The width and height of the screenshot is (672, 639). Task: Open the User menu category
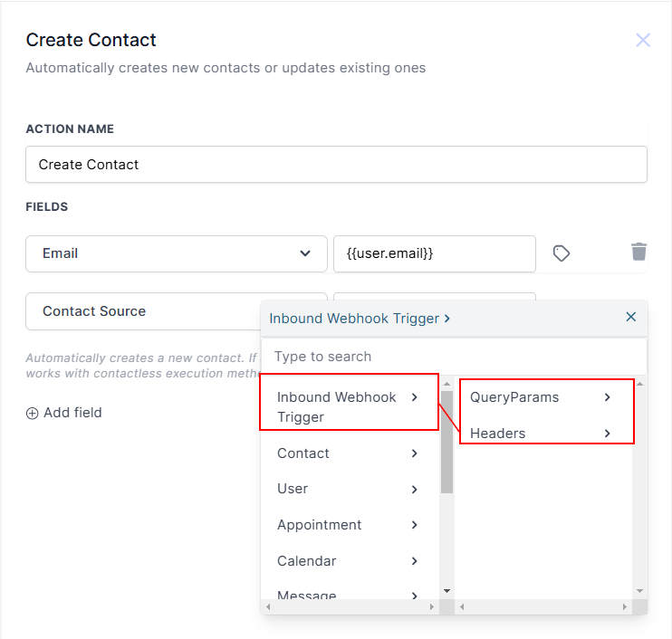[293, 489]
